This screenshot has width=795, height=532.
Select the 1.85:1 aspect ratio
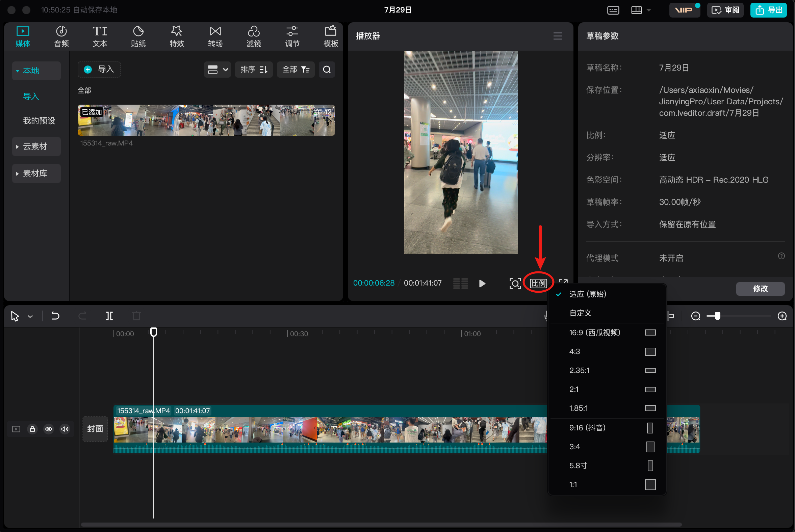[607, 408]
